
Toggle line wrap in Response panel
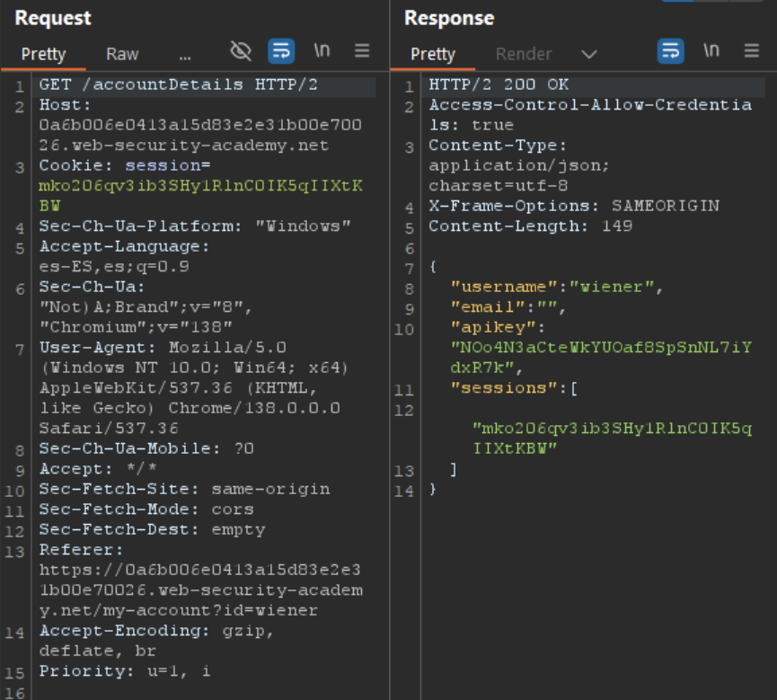[x=670, y=51]
